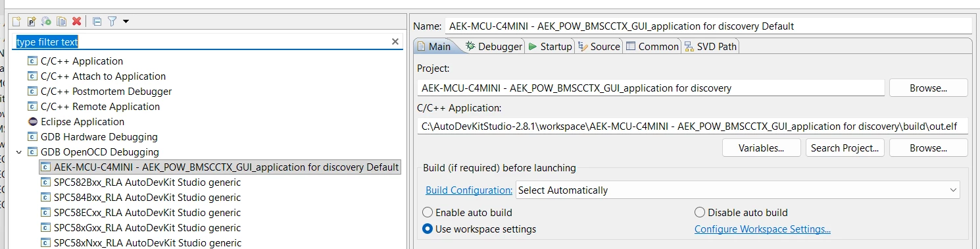The height and width of the screenshot is (249, 980).
Task: Open the Build Configuration link
Action: coord(469,190)
